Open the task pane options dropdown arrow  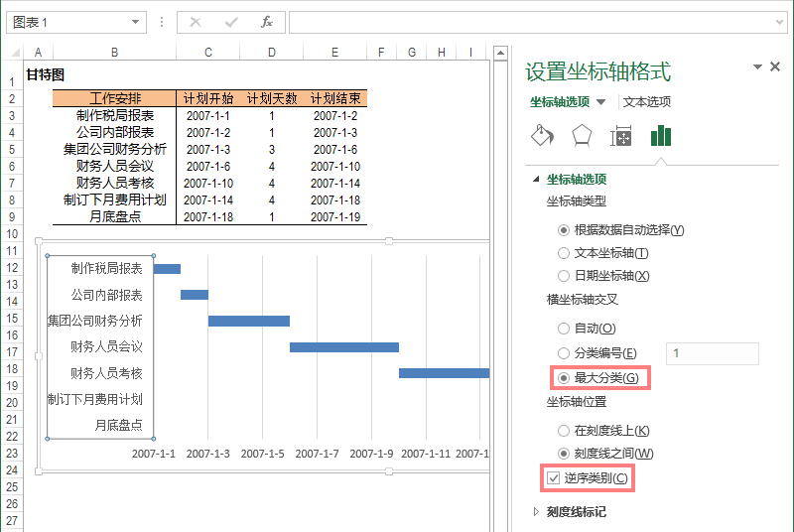click(757, 66)
